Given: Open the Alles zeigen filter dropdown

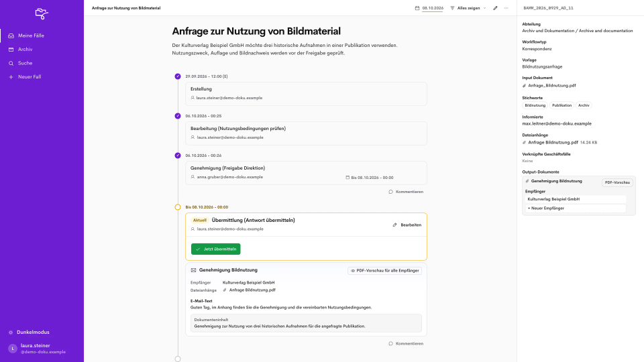Looking at the screenshot, I should tap(468, 8).
